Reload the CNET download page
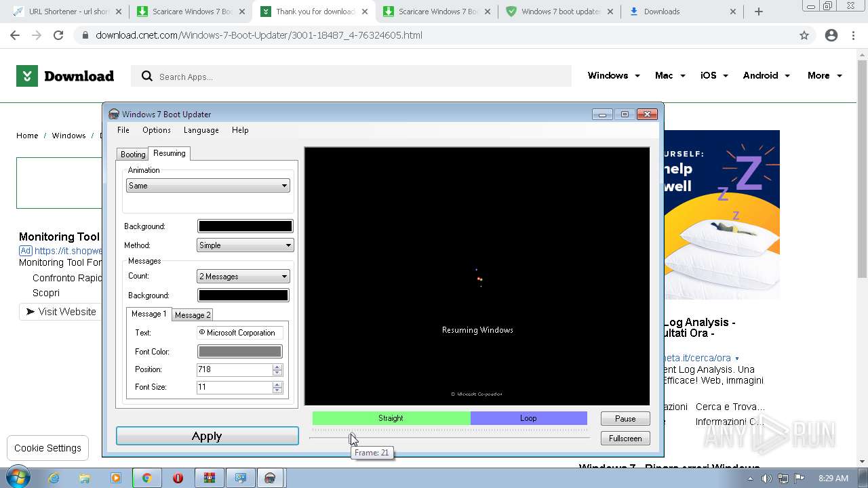This screenshot has height=488, width=868. (x=58, y=35)
